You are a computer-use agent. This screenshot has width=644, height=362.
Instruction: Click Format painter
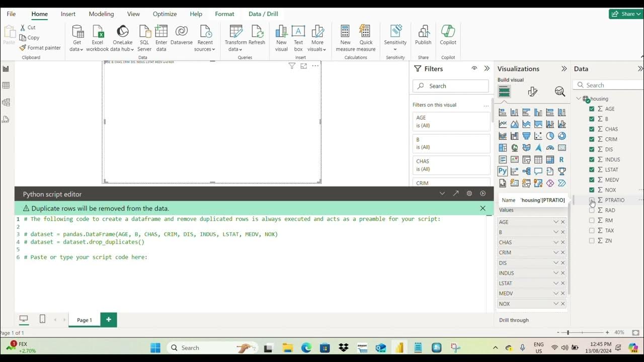40,48
